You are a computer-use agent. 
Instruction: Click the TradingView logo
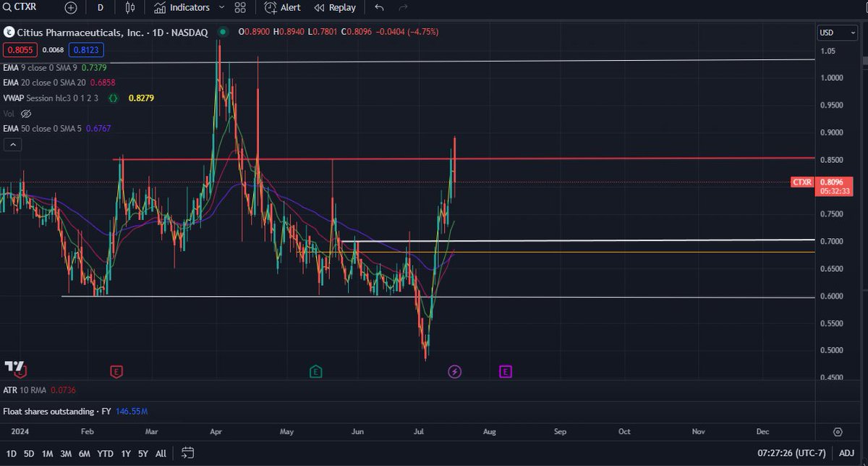14,366
